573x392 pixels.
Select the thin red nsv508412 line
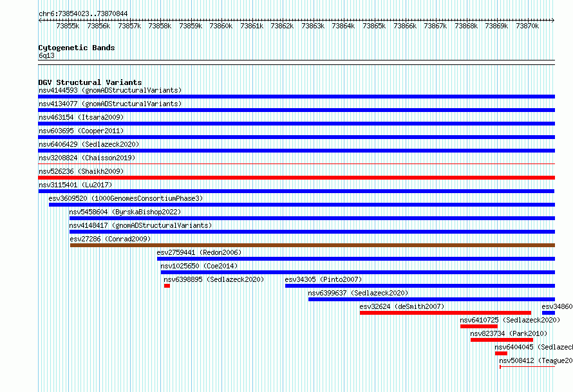527,366
